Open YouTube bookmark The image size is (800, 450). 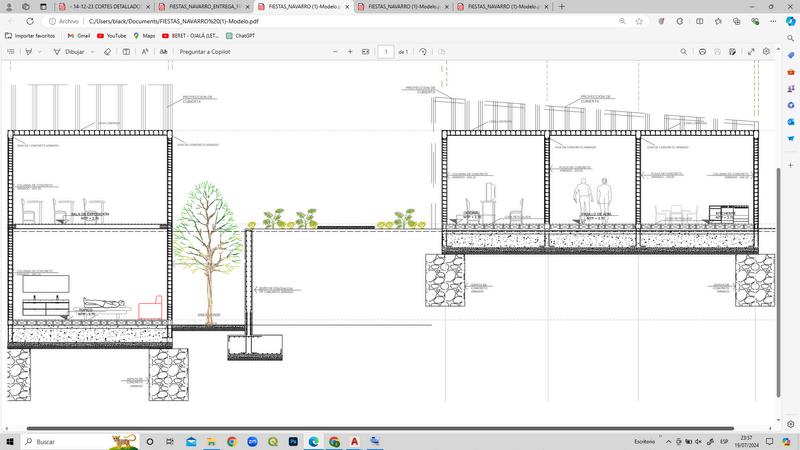(x=111, y=36)
